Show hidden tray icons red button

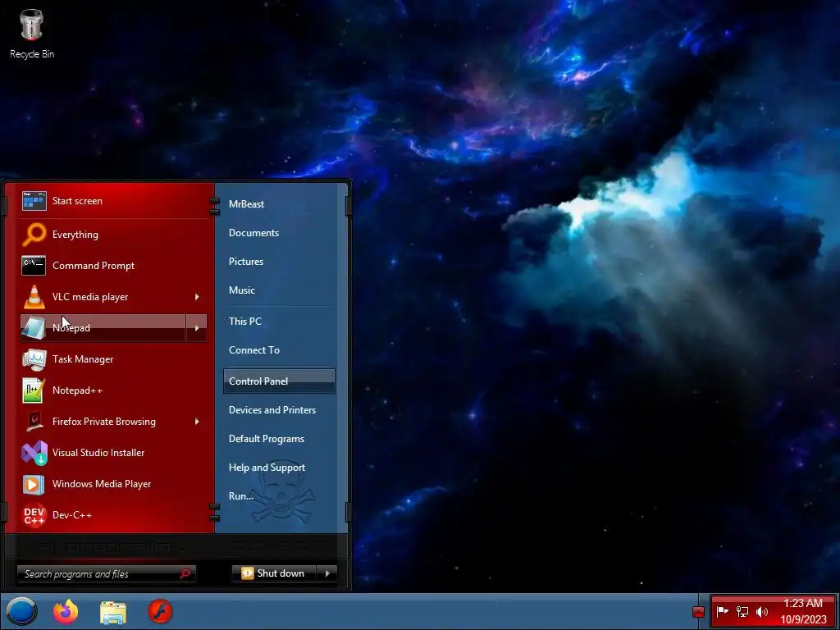coord(698,612)
